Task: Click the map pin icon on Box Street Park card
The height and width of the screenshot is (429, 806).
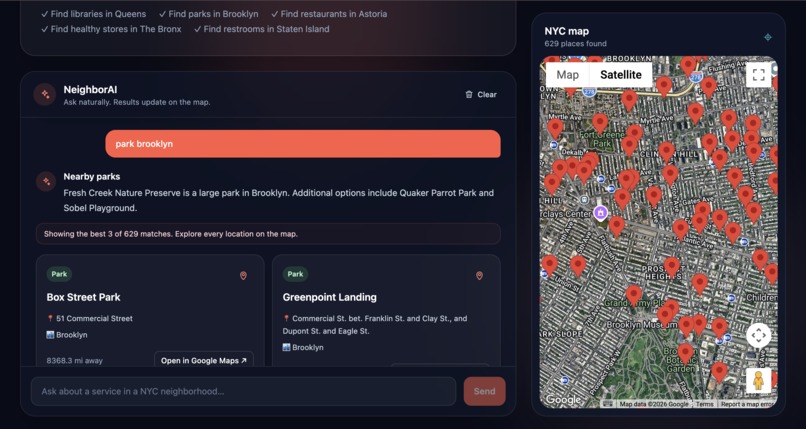Action: (x=244, y=276)
